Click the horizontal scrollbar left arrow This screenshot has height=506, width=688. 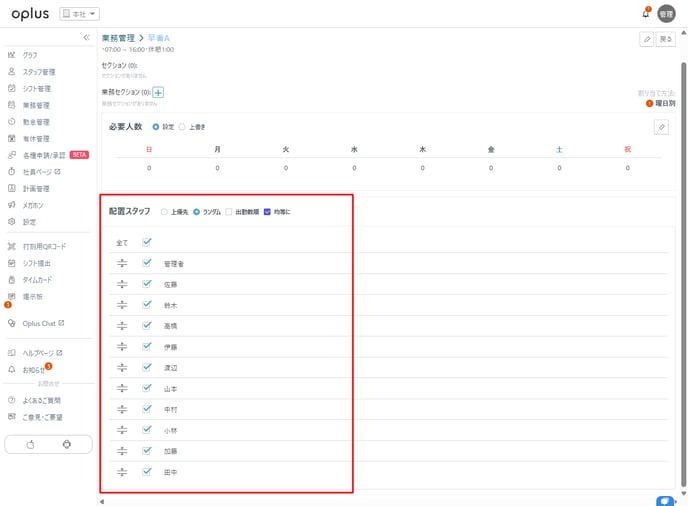point(101,501)
